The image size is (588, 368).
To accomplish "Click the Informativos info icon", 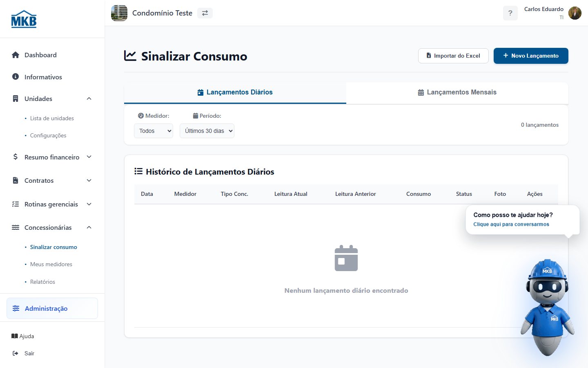I will click(x=16, y=76).
